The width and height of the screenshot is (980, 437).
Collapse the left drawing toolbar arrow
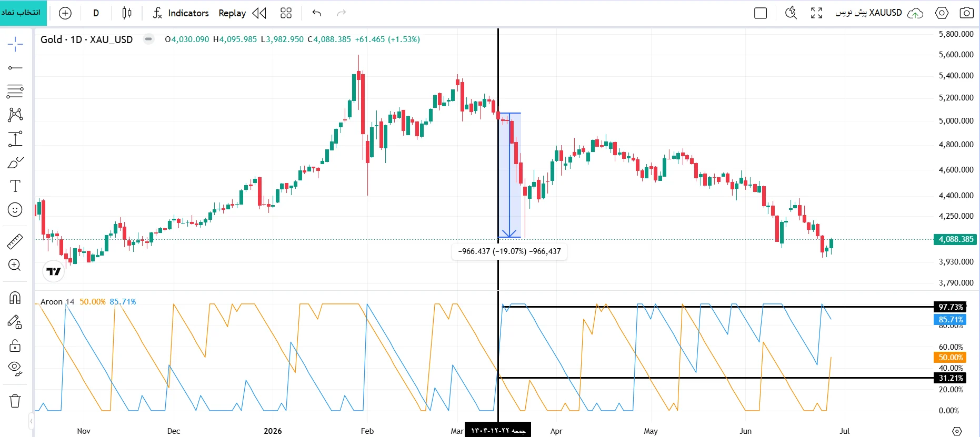tap(31, 421)
